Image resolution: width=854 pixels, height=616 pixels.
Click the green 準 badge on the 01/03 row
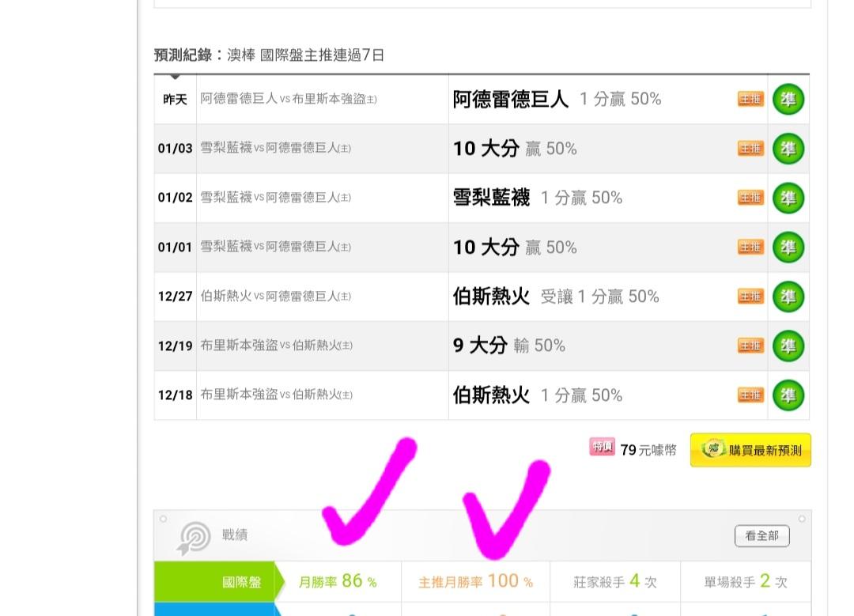(788, 149)
